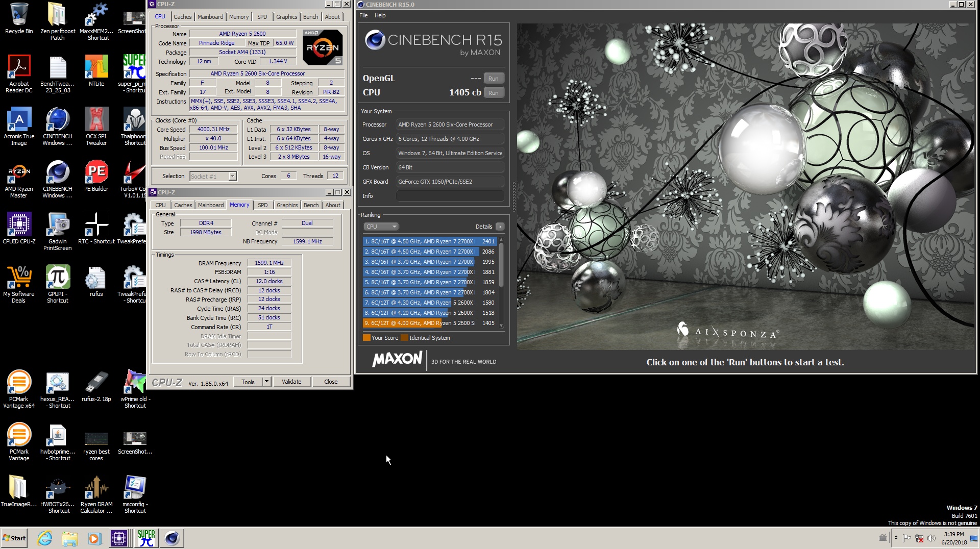Click Identical System legend swatch
The image size is (980, 549).
(x=404, y=338)
